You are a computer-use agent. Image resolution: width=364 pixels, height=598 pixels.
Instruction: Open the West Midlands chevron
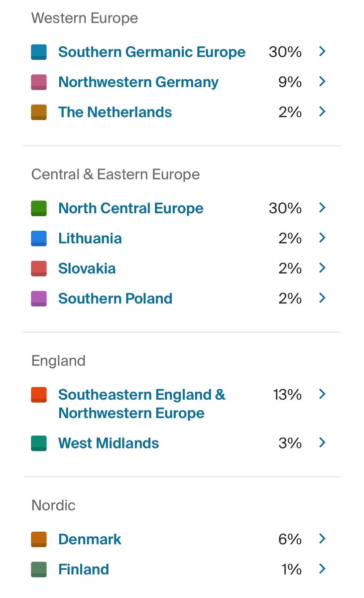(x=322, y=443)
